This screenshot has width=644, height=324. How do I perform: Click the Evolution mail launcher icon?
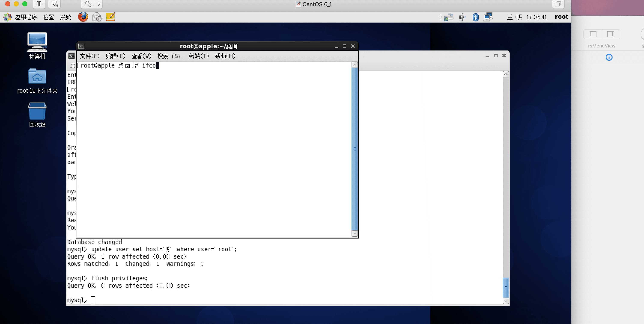97,17
